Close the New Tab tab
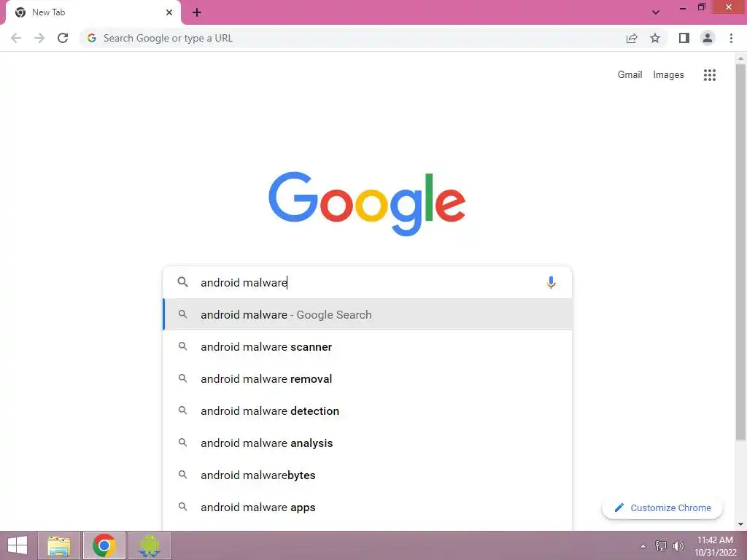 click(169, 12)
